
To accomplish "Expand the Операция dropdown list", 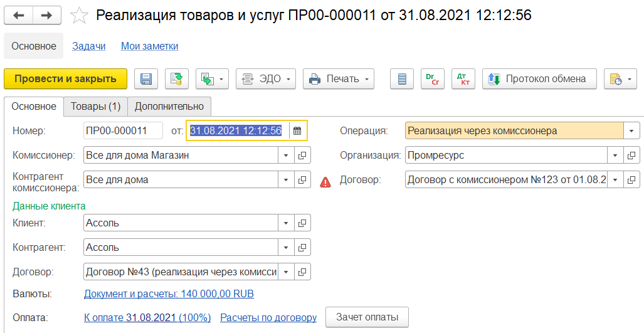I will 631,131.
